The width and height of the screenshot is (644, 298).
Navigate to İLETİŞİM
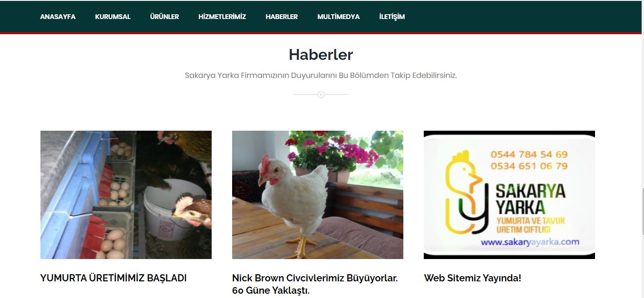pyautogui.click(x=392, y=17)
